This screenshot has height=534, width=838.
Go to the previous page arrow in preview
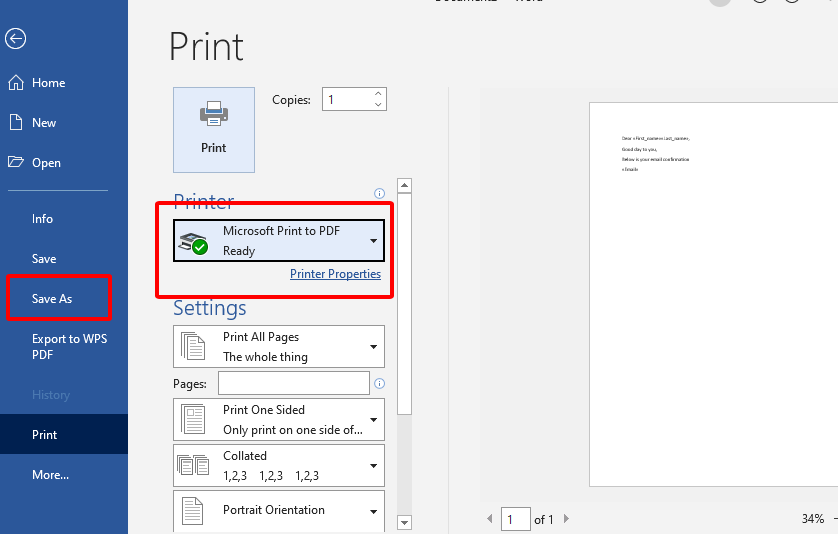(490, 518)
